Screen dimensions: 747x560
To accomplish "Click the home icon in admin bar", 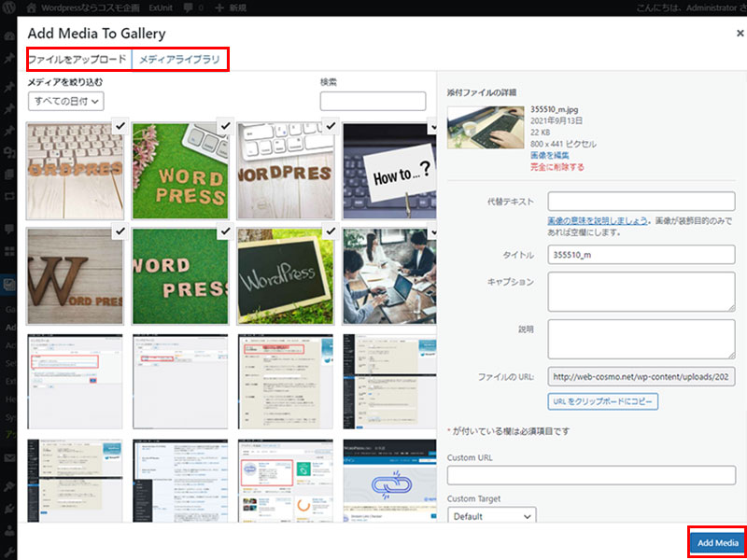I will (x=33, y=7).
